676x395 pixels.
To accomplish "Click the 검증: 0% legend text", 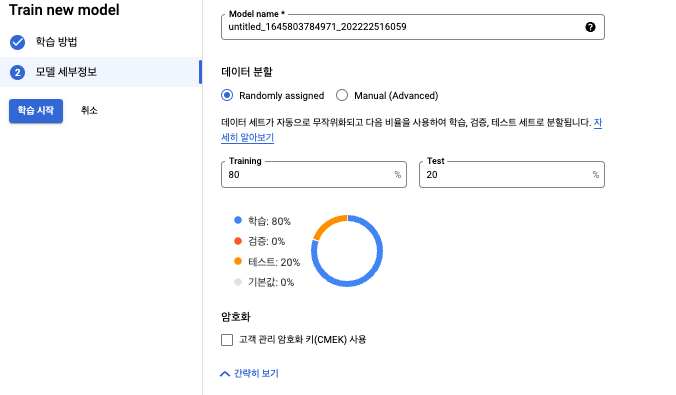I will (266, 241).
